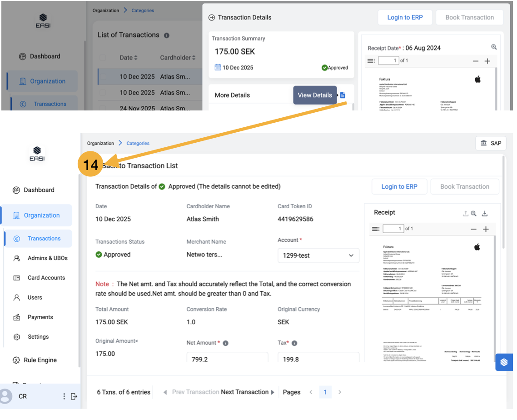Tick the checkbox of first 10 Dec 2025 row
The image size is (517, 420).
(103, 77)
